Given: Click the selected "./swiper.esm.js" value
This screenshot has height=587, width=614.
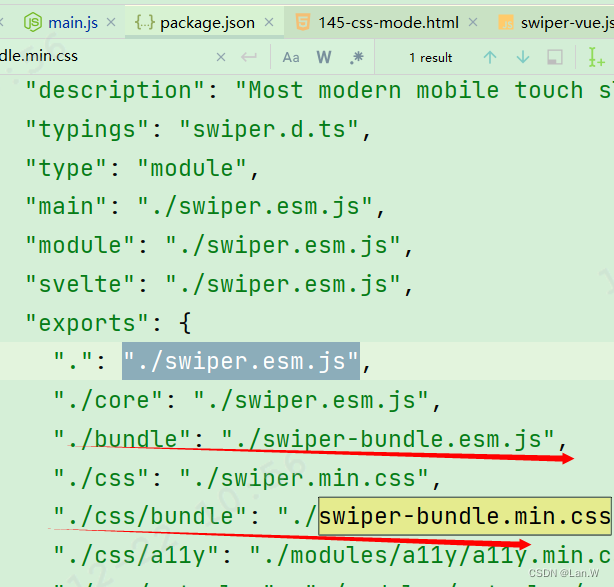Looking at the screenshot, I should 241,361.
